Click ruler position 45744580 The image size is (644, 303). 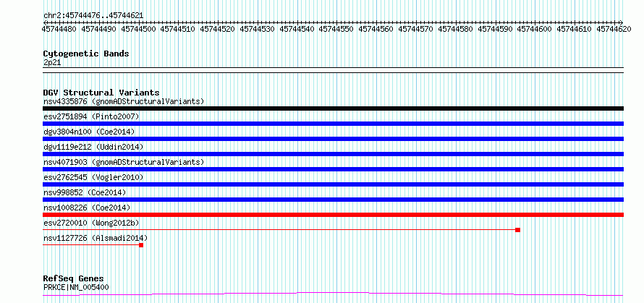pyautogui.click(x=456, y=29)
